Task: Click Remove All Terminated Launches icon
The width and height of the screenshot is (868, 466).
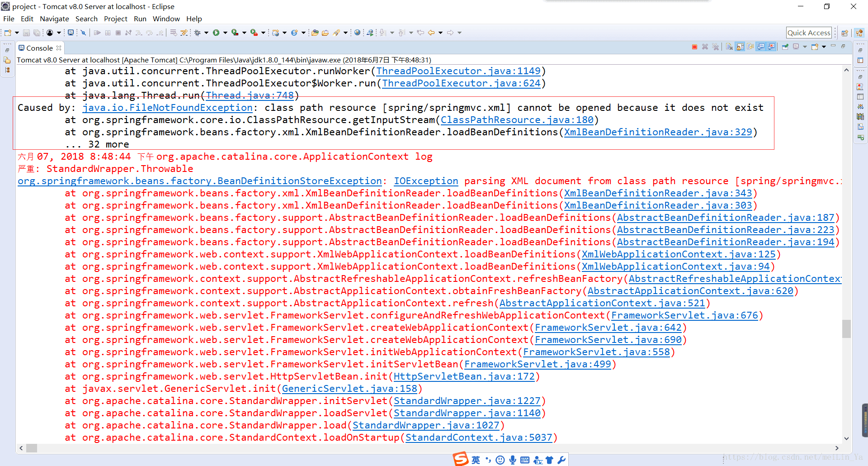Action: 715,47
